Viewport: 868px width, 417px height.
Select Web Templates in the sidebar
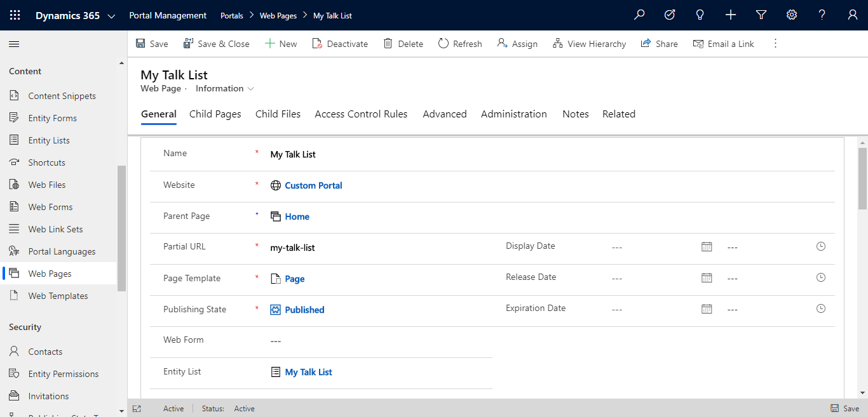58,296
